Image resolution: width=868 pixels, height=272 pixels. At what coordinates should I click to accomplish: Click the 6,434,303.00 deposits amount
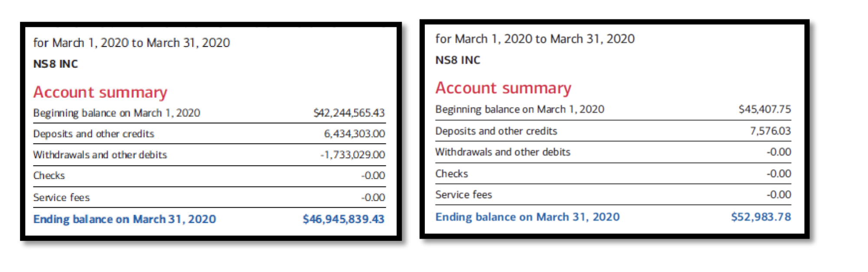tap(355, 134)
